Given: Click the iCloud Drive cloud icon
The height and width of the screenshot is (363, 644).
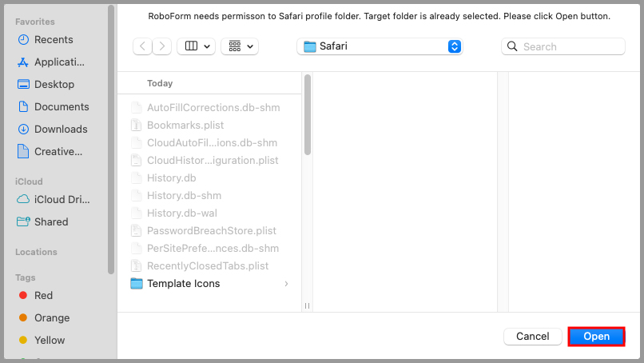Looking at the screenshot, I should [23, 199].
